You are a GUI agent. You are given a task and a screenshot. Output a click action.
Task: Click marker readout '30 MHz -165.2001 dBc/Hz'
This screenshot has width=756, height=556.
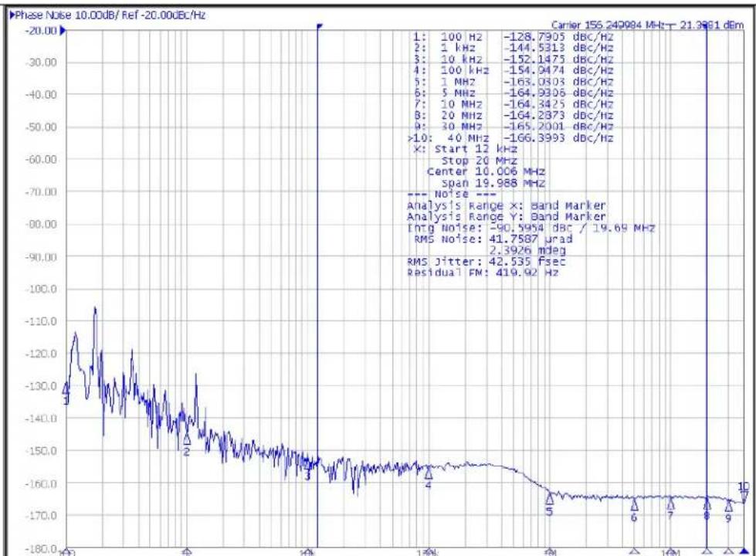click(513, 127)
